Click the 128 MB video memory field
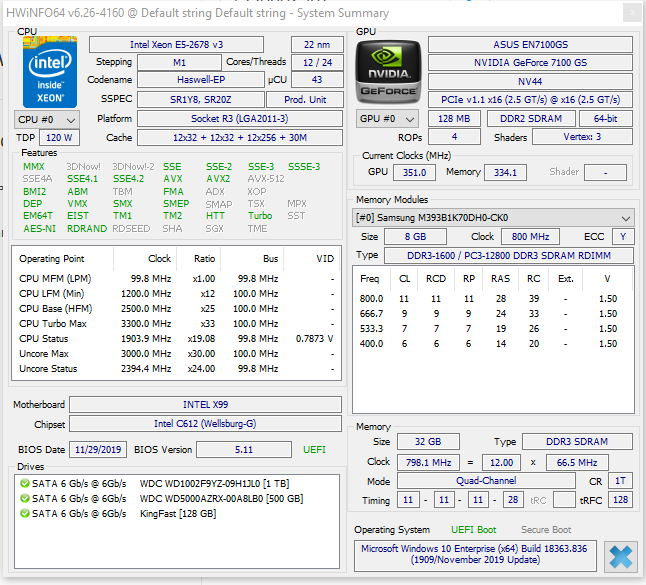This screenshot has width=646, height=585. click(x=454, y=119)
